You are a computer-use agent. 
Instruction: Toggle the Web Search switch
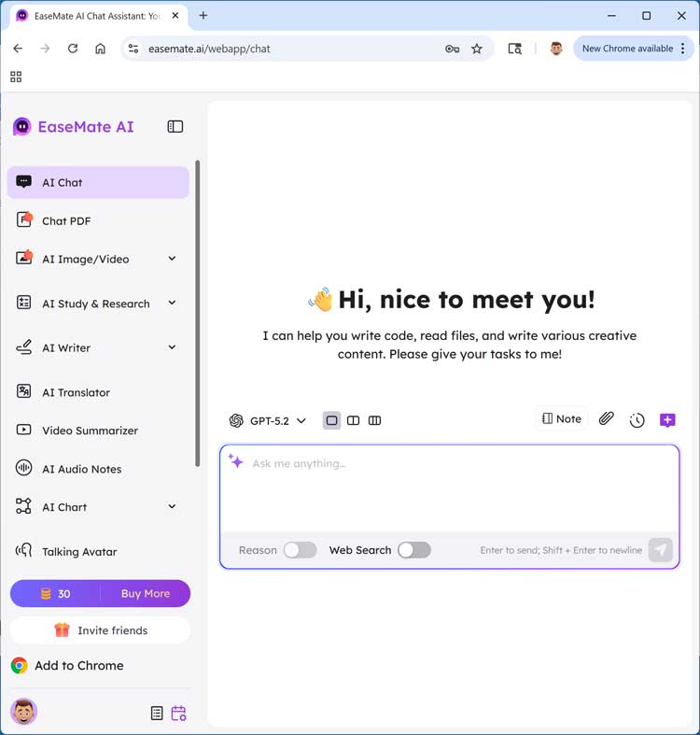click(414, 550)
